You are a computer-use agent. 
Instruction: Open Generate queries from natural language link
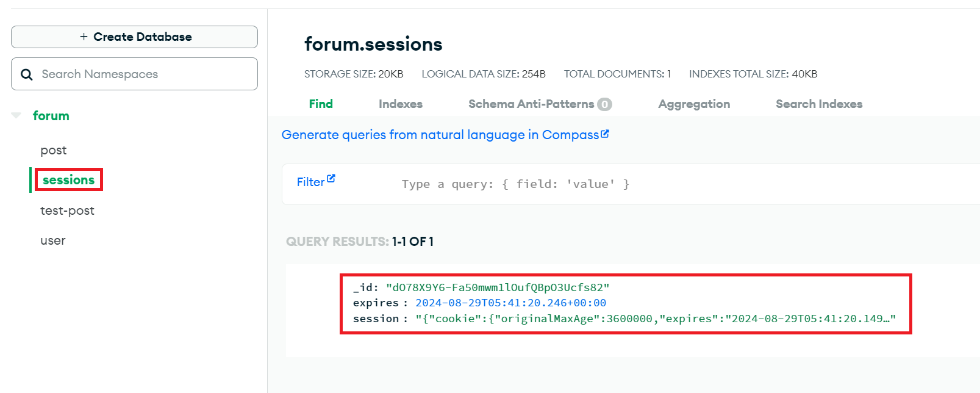440,135
